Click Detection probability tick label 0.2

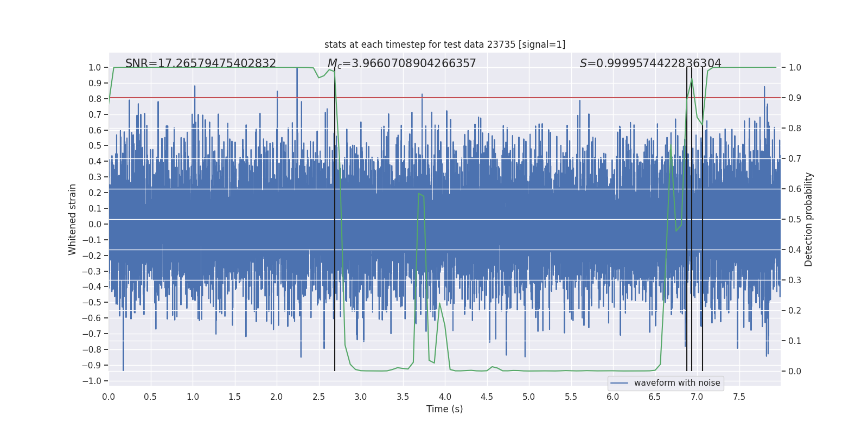(x=795, y=311)
